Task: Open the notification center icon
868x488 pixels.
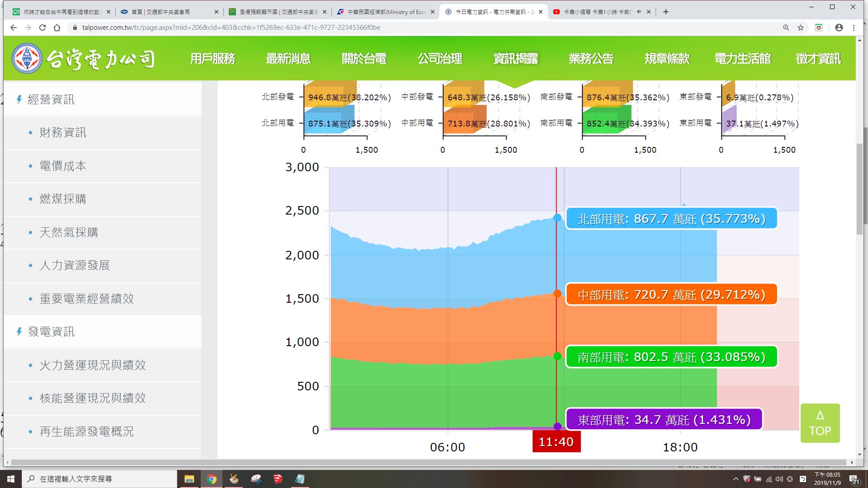Action: click(x=854, y=479)
